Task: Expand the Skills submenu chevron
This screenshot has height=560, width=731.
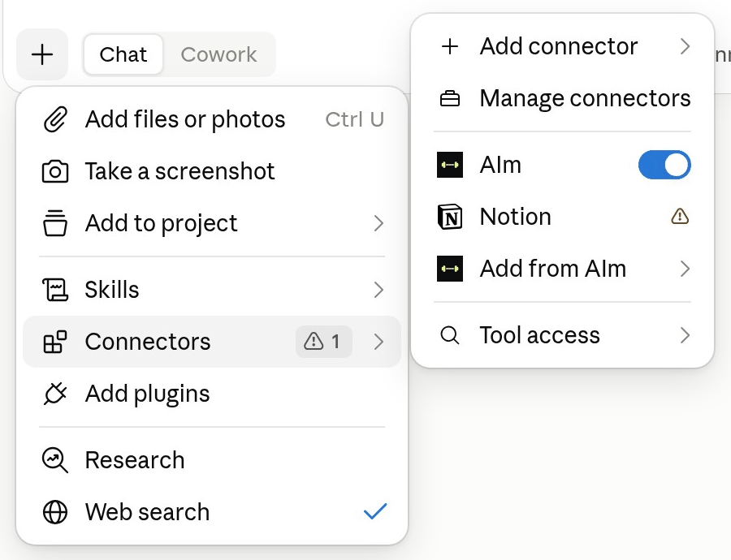Action: pos(378,290)
